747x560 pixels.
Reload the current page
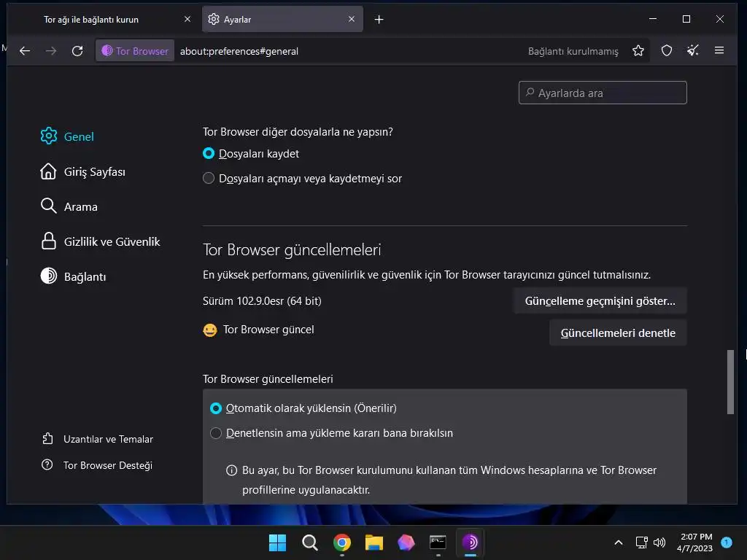77,51
